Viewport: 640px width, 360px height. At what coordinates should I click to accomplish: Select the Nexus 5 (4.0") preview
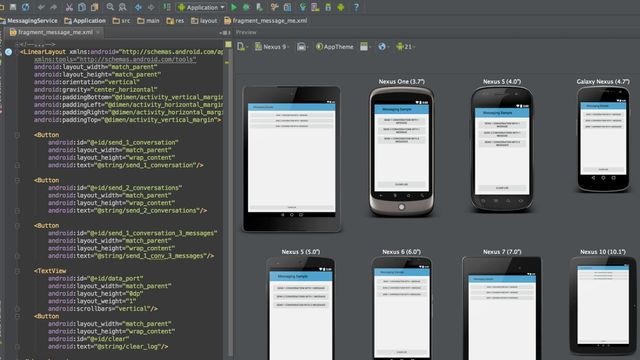coord(502,149)
